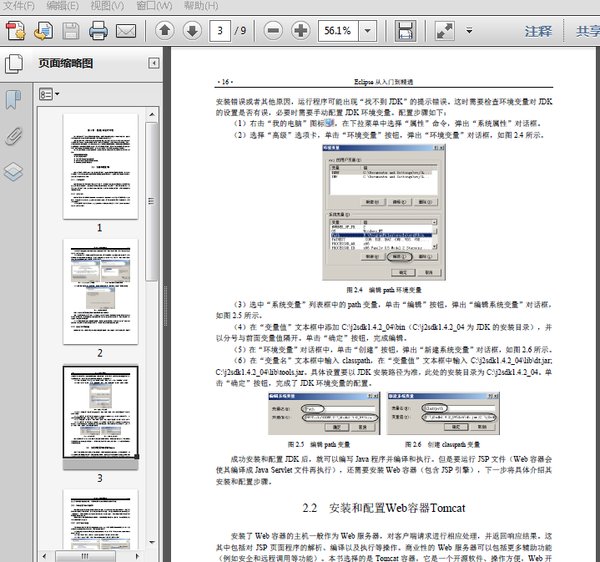Expand the thumbnail options menu dropdown
Image resolution: width=600 pixels, height=562 pixels.
coord(49,95)
